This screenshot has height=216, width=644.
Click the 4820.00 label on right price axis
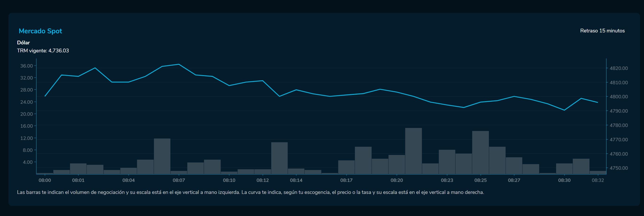(x=618, y=68)
